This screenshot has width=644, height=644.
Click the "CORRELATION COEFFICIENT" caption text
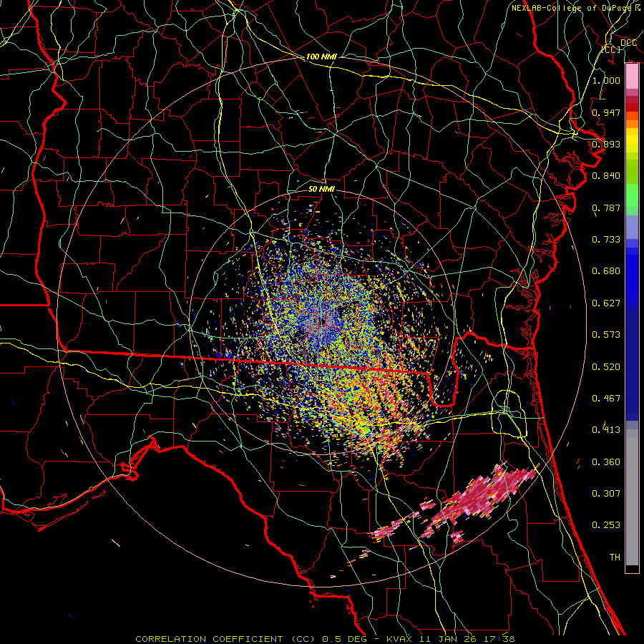(210, 639)
